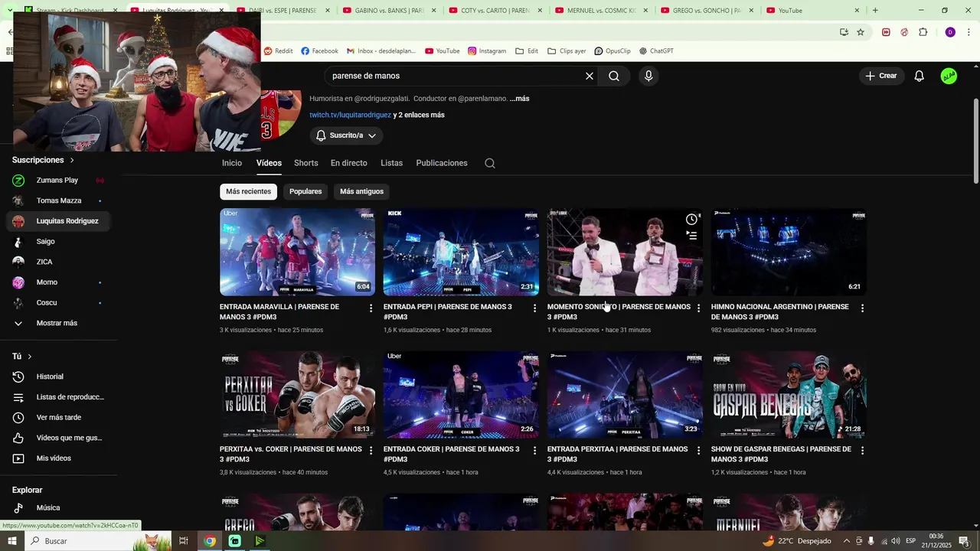Open the Suscrito/a notification dropdown
Screen dimensions: 980x551
tap(346, 135)
